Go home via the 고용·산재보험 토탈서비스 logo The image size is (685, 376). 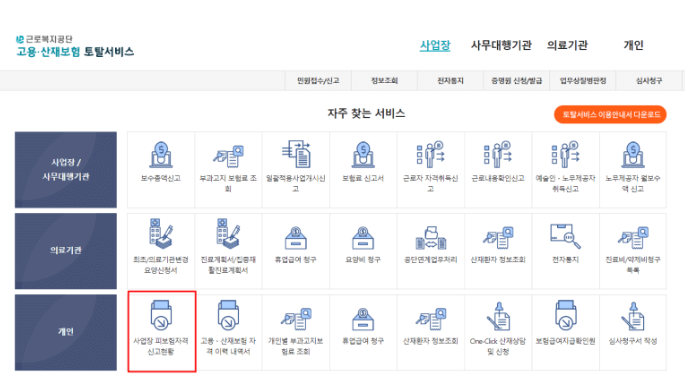pyautogui.click(x=75, y=46)
